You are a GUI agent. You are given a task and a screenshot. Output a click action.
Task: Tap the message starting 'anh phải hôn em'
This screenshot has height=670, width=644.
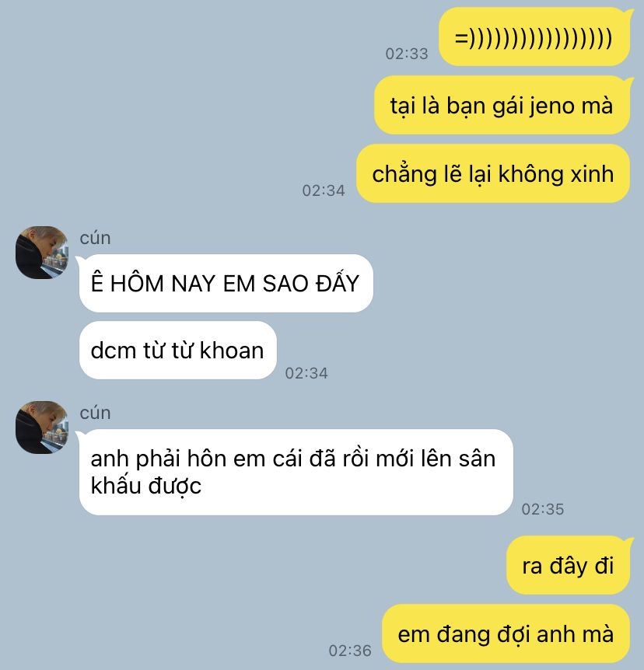point(296,472)
